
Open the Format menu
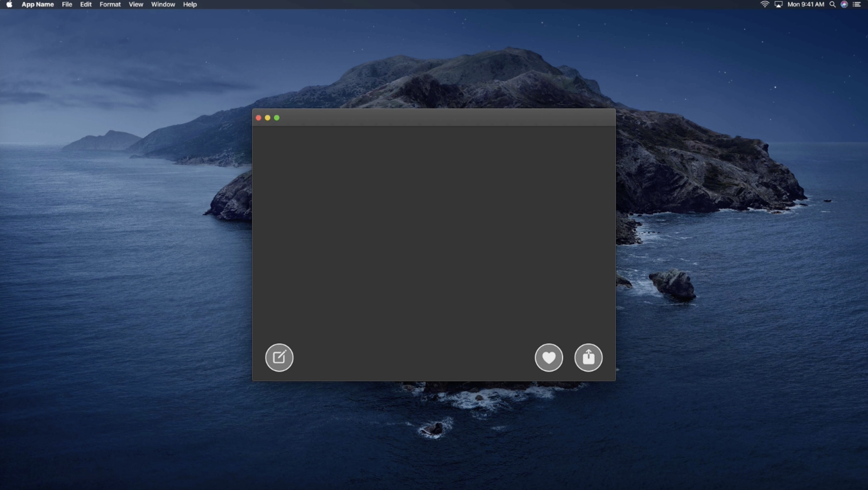[x=110, y=4]
